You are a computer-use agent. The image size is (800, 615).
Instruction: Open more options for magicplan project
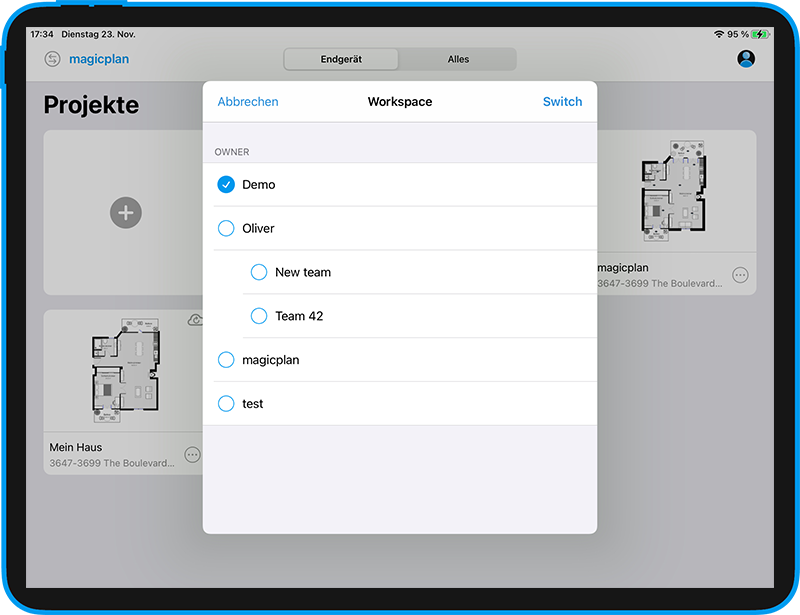740,275
